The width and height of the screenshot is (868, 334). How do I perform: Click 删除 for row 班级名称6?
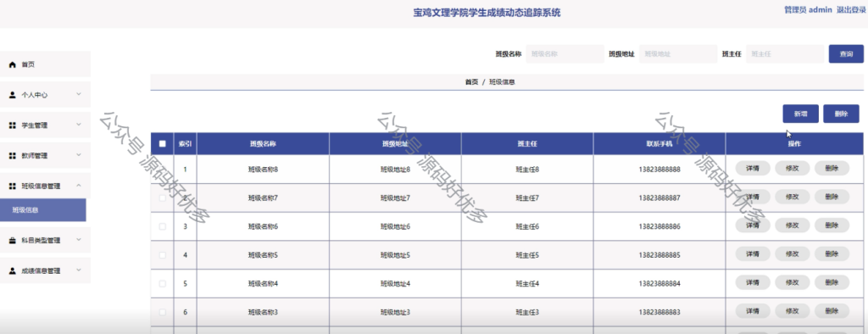coord(832,225)
